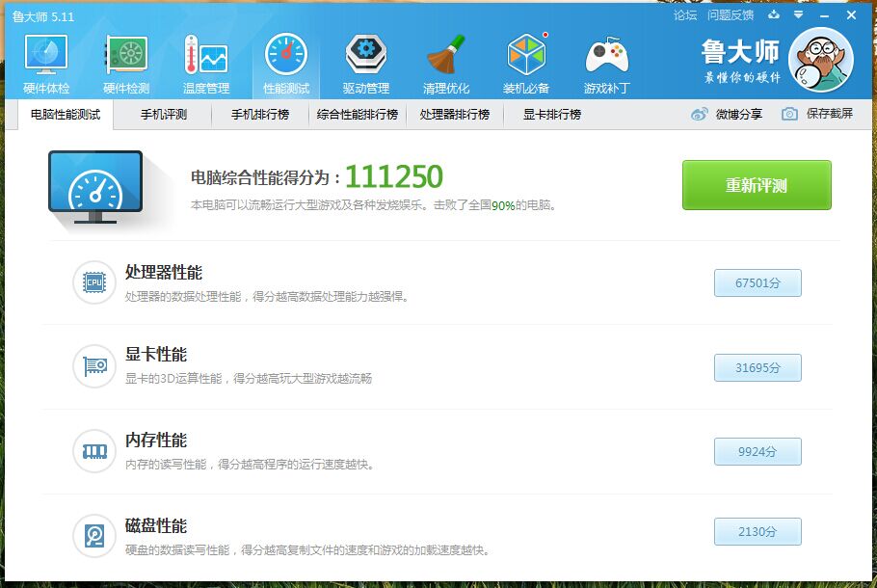Open the 显卡排行榜 graphics card rankings

553,113
